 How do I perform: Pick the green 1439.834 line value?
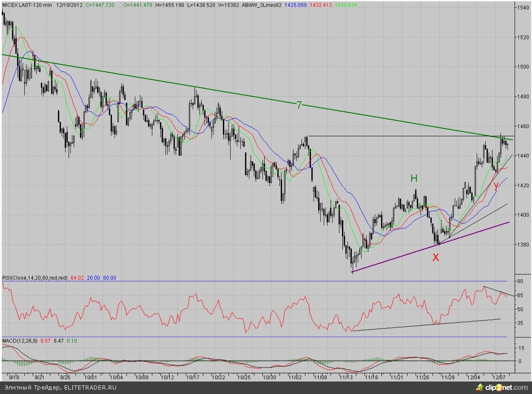[x=345, y=4]
